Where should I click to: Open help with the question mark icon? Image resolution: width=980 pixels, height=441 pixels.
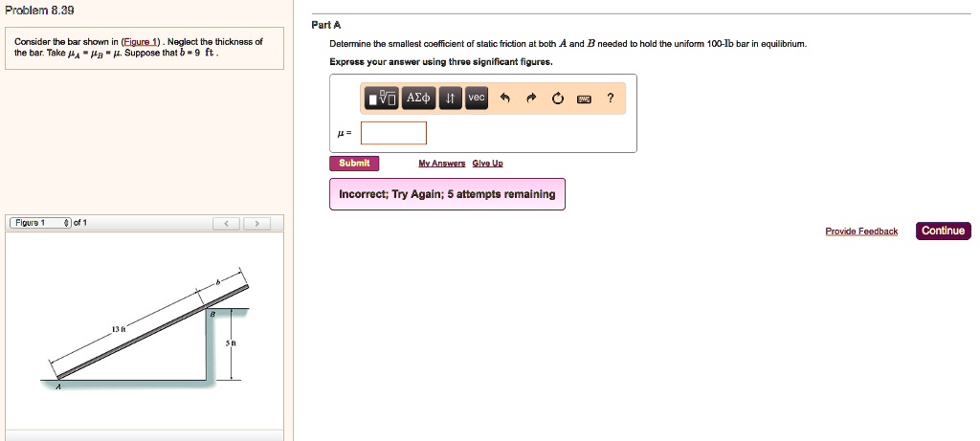pyautogui.click(x=611, y=99)
